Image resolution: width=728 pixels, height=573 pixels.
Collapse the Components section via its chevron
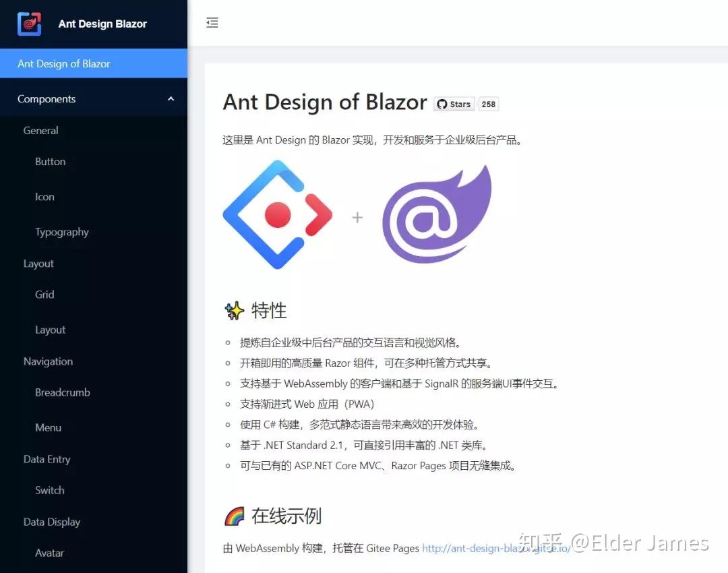pyautogui.click(x=171, y=98)
